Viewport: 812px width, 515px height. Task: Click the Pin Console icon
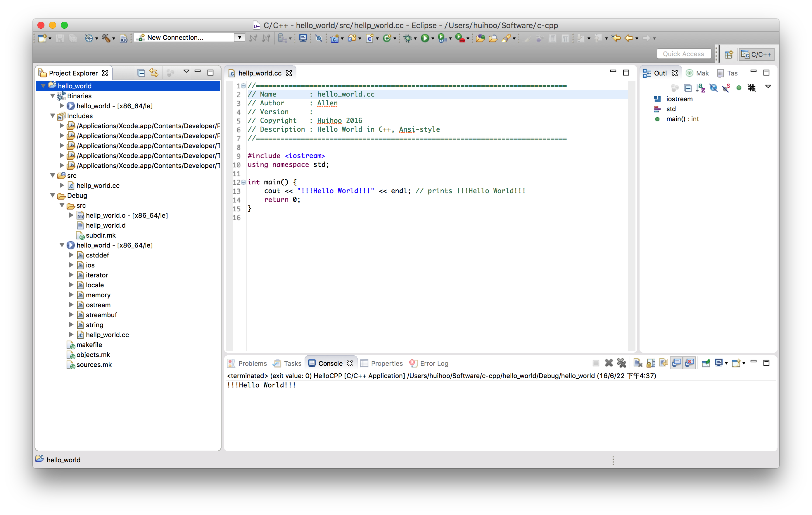(706, 363)
